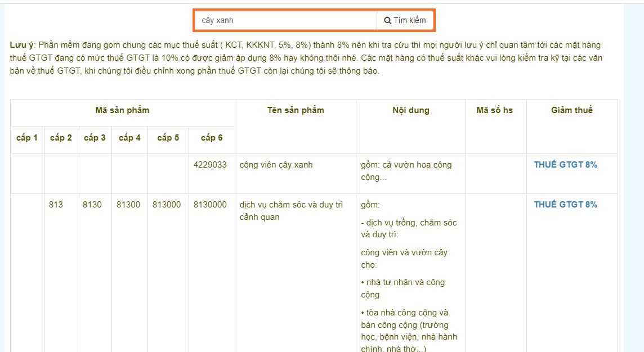Select the "Giảm thuế" column header
The width and height of the screenshot is (644, 352).
coord(571,110)
